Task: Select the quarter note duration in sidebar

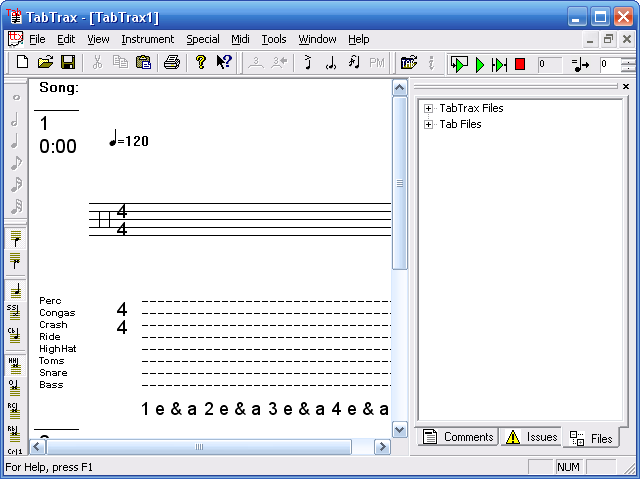Action: 15,141
